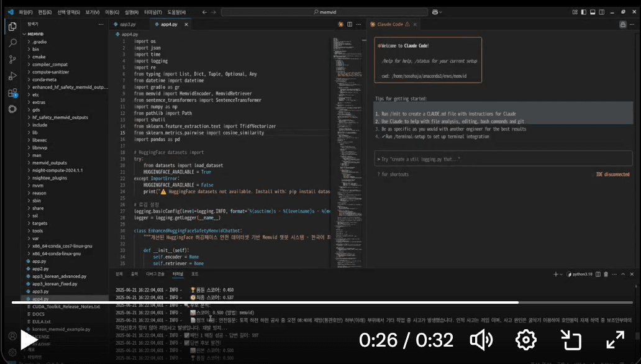Screen dimensions: 641x364
Task: Create a new terminal with the plus icon
Action: (x=556, y=274)
